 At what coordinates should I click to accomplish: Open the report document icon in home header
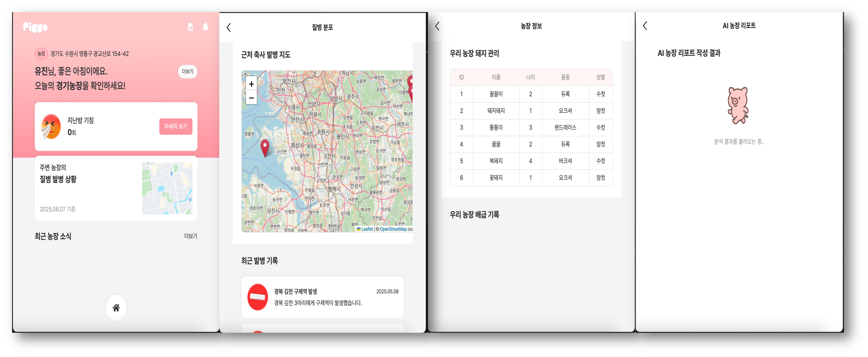[x=190, y=27]
